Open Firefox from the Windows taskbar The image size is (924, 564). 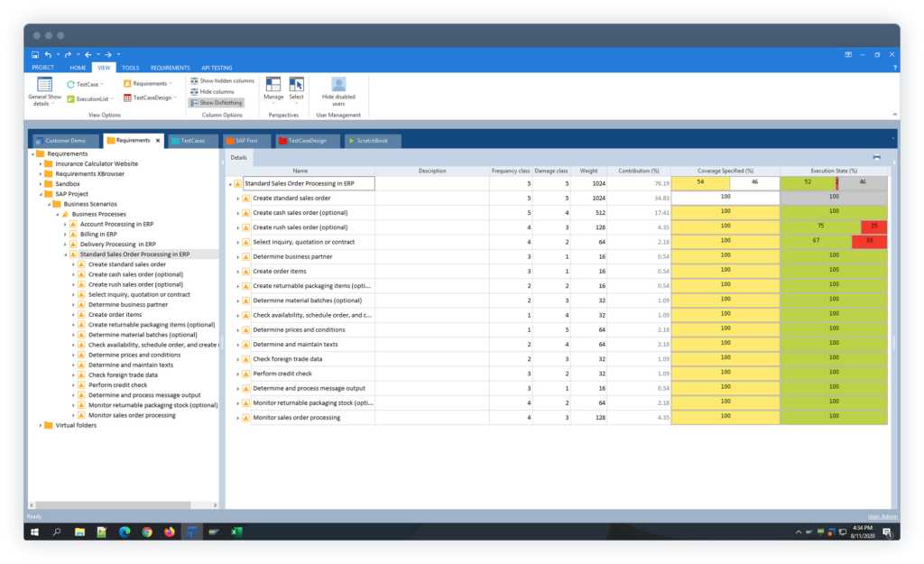pyautogui.click(x=170, y=532)
